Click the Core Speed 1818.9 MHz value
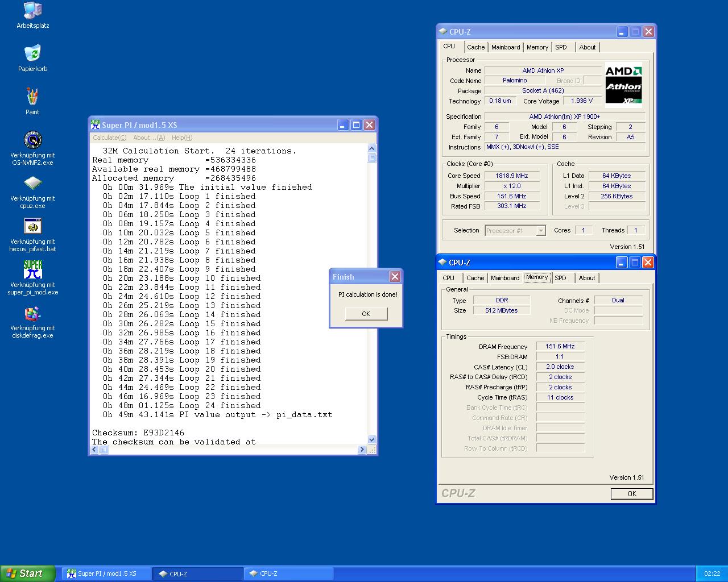 (x=511, y=176)
